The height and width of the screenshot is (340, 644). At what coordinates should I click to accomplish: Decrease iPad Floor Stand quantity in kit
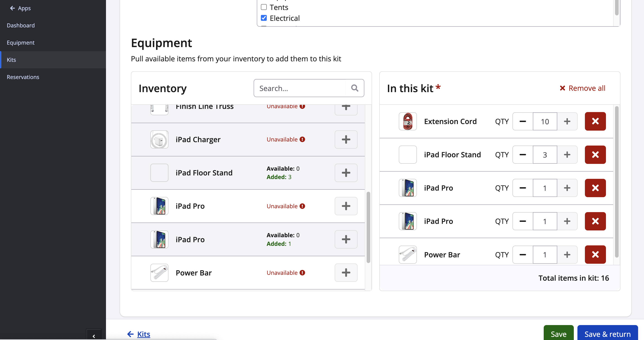point(523,155)
